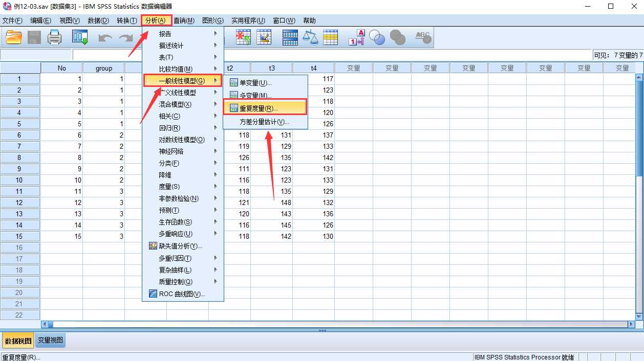Click the Show All Variables gray circles icon
Viewport: 644px width, 361px height.
pyautogui.click(x=398, y=37)
